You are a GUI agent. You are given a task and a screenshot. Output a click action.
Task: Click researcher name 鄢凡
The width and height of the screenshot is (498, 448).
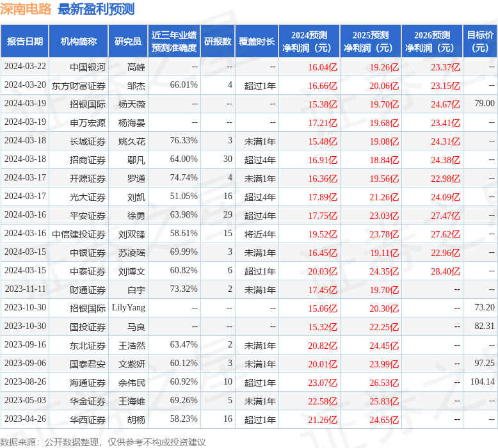[136, 160]
